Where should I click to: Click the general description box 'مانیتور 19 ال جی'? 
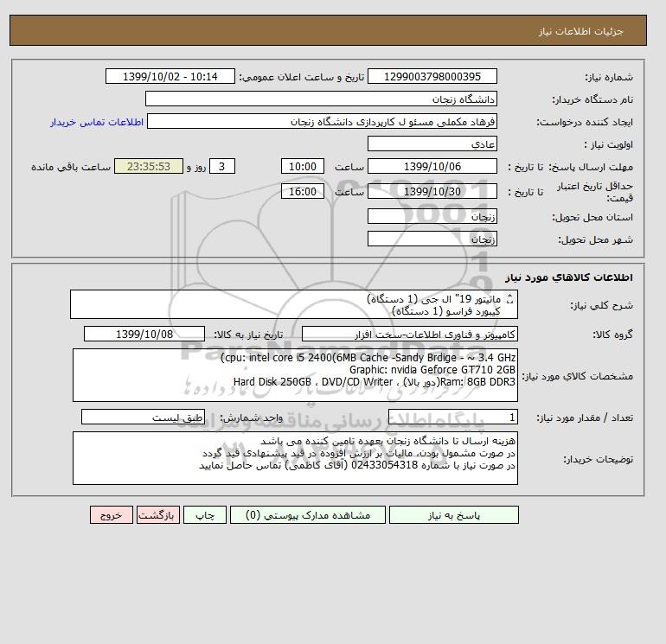(x=294, y=305)
